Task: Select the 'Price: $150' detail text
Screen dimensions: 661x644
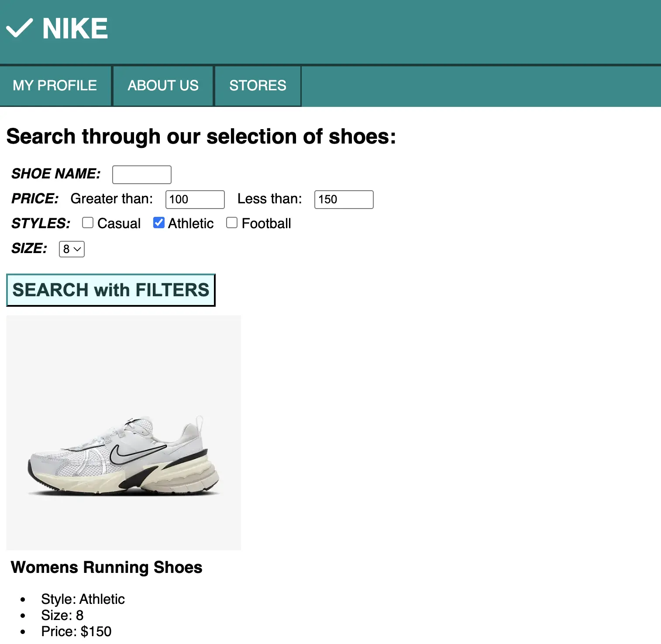Action: 76,631
